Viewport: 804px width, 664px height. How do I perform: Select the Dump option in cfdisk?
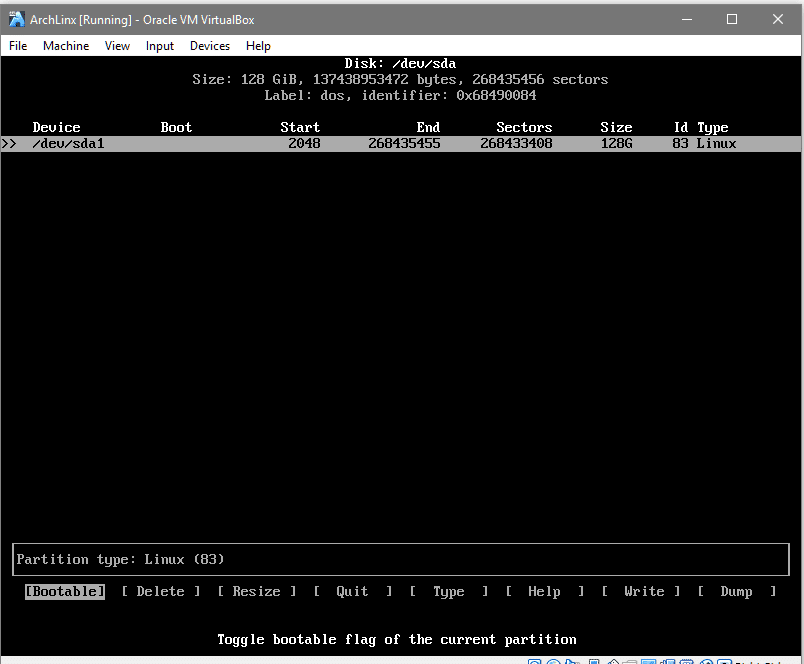pos(737,591)
